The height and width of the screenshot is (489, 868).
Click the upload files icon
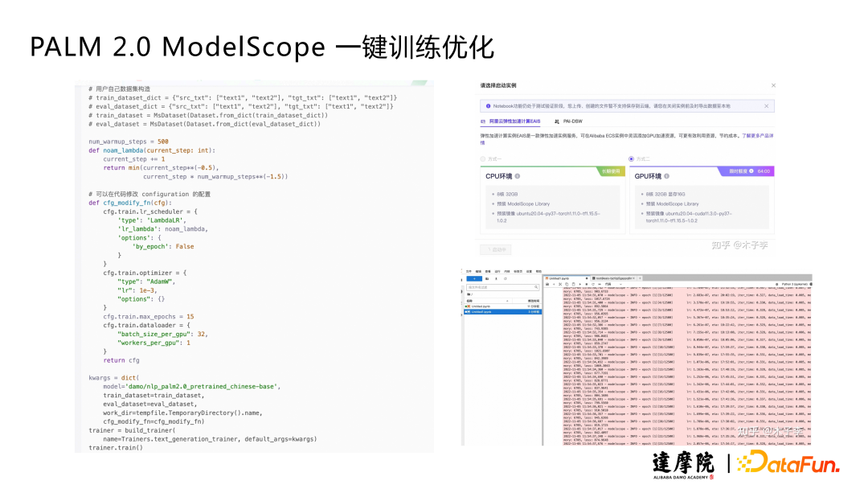496,278
